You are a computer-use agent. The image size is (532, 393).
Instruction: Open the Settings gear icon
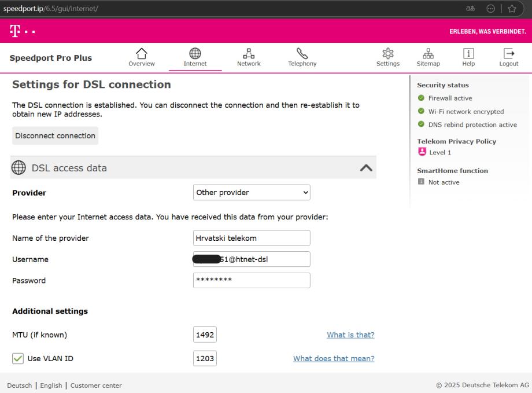pyautogui.click(x=387, y=54)
